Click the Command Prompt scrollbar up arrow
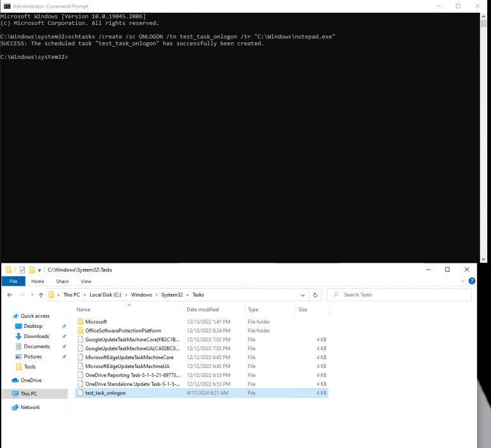 [483, 16]
